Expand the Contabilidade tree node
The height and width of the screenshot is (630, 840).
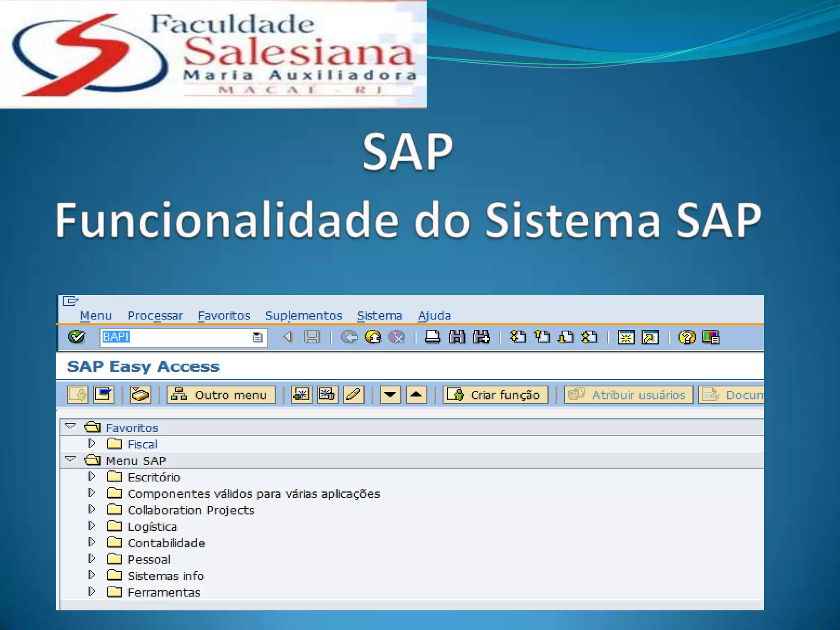pos(92,542)
